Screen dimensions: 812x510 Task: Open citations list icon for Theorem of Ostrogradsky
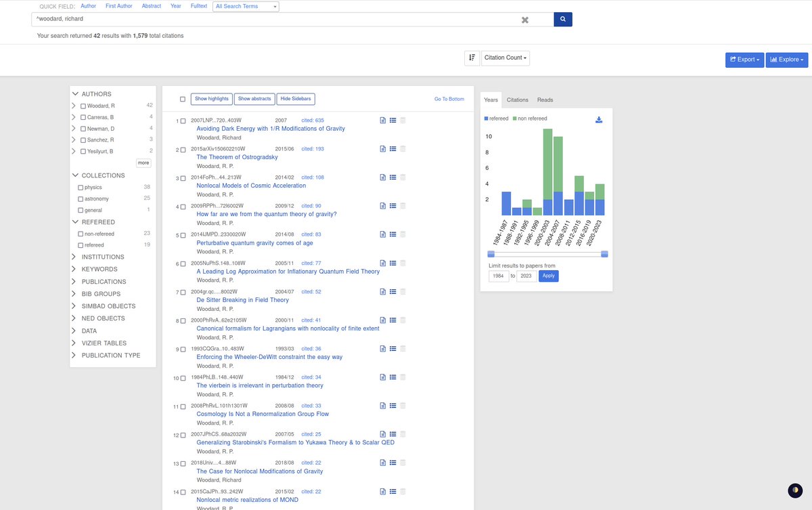click(392, 149)
